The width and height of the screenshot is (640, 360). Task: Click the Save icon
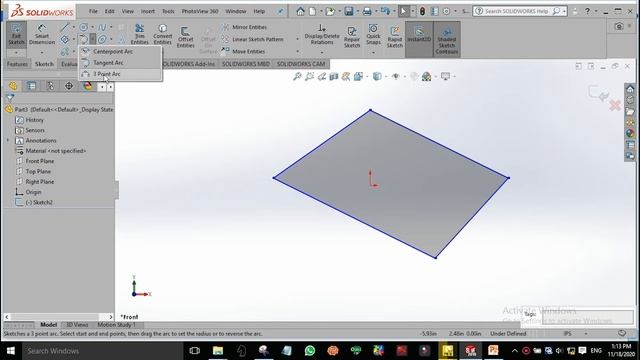(349, 11)
